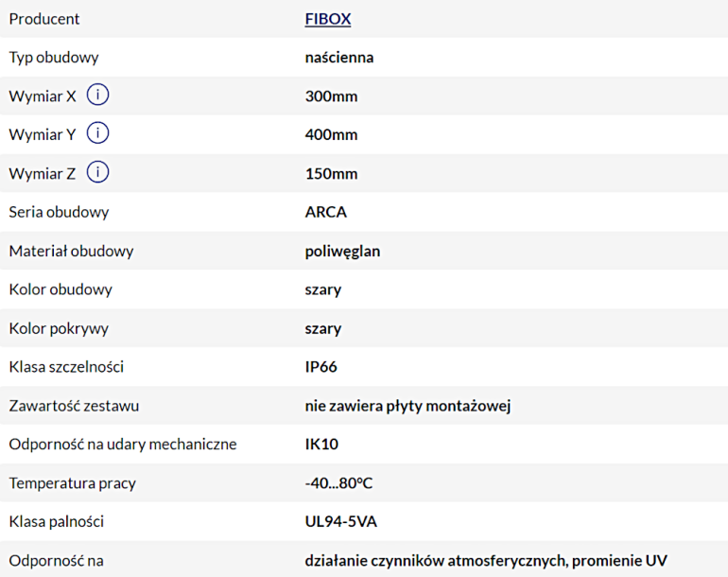Select the -40...80°C temperature value
728x577 pixels.
click(x=339, y=483)
